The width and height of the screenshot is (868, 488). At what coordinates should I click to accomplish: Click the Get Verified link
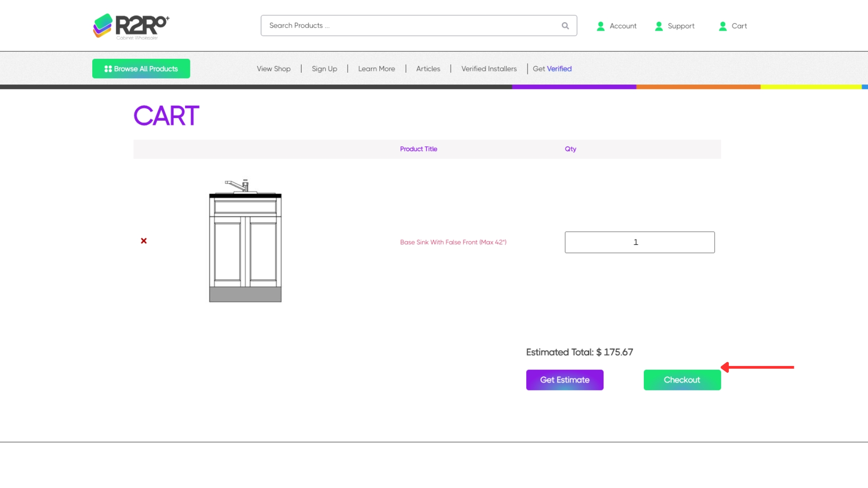tap(552, 69)
